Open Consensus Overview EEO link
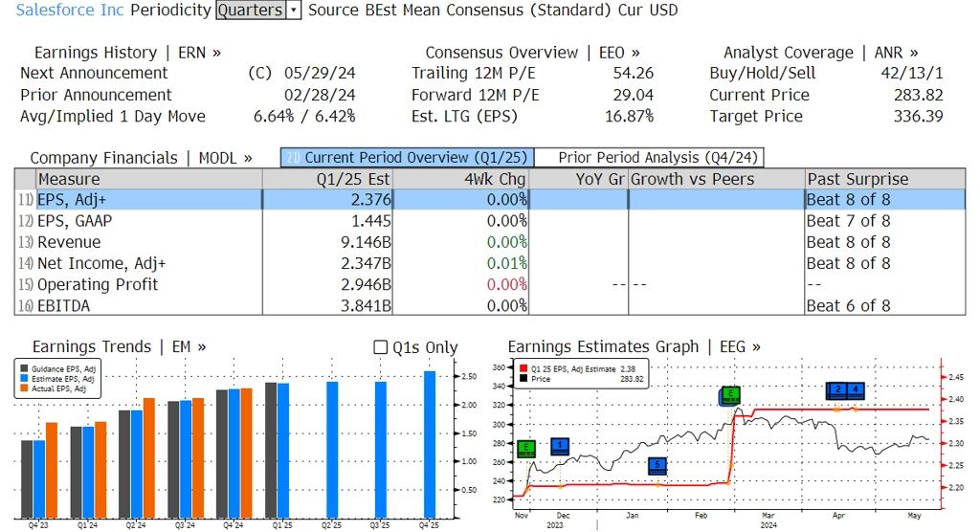The width and height of the screenshot is (980, 532). 532,53
